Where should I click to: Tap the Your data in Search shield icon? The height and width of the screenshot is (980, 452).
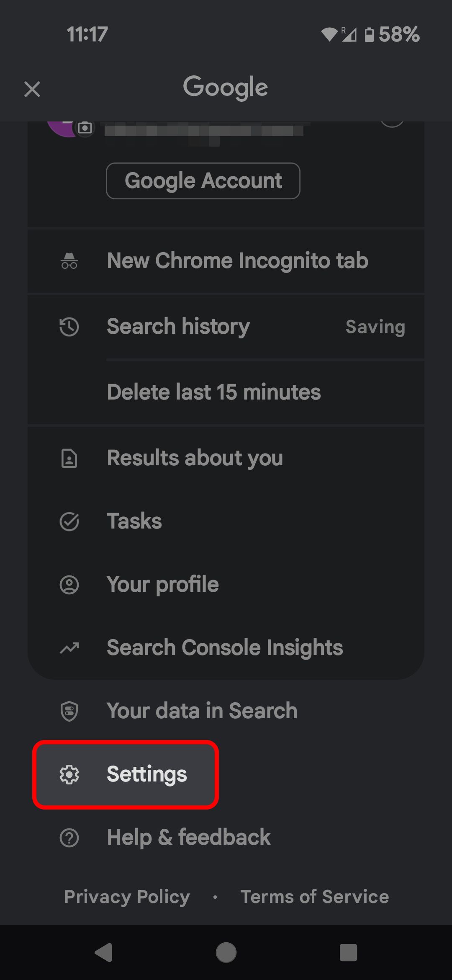69,711
